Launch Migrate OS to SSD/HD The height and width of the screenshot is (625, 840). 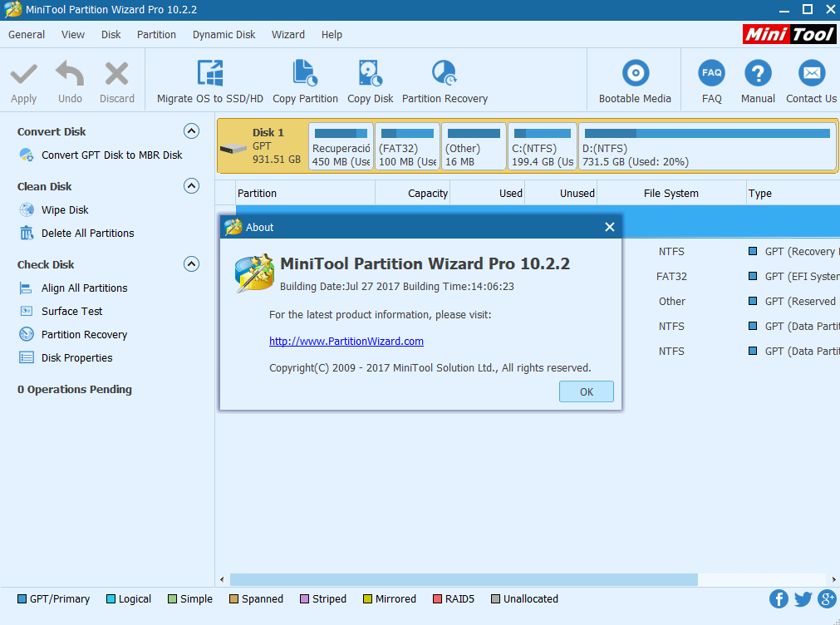point(210,82)
